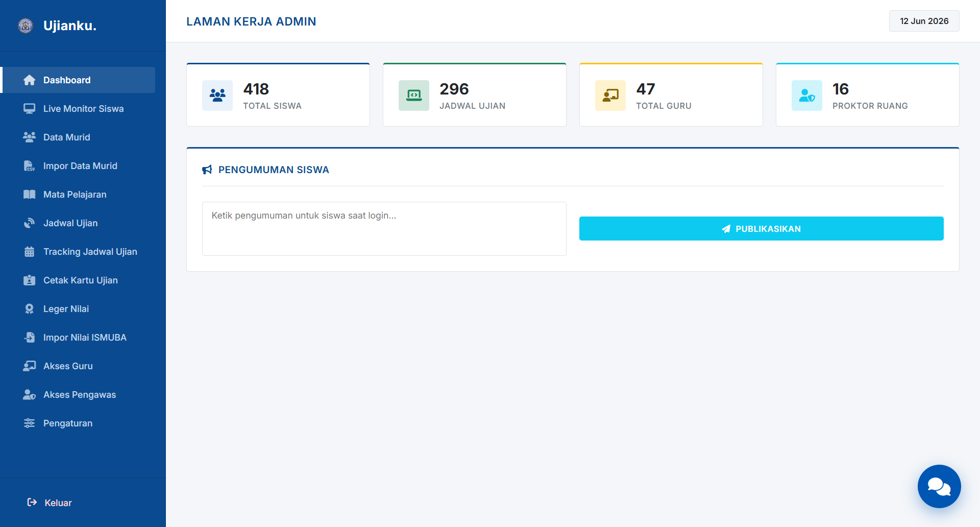Click the JADWAL UJIAN card label
The image size is (980, 527).
(472, 106)
